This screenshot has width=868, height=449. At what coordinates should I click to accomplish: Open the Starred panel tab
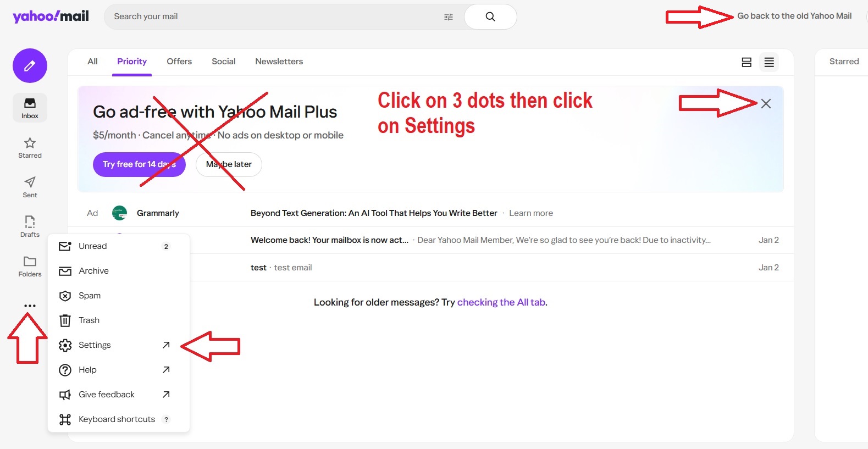(x=844, y=62)
